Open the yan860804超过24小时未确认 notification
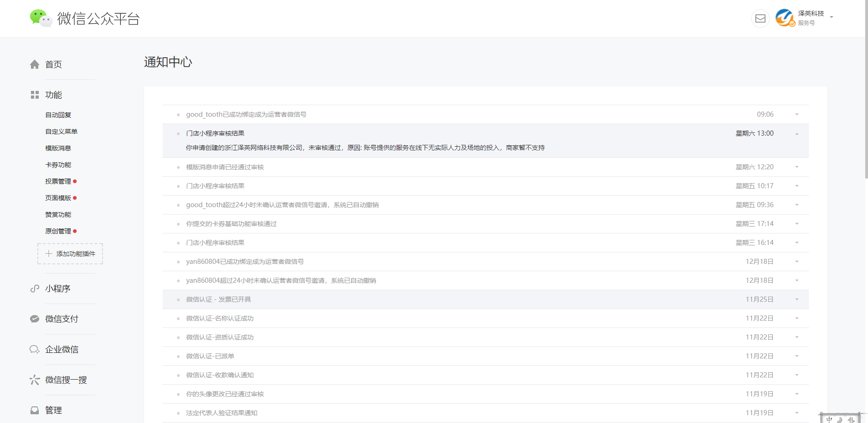This screenshot has height=423, width=868. [281, 280]
